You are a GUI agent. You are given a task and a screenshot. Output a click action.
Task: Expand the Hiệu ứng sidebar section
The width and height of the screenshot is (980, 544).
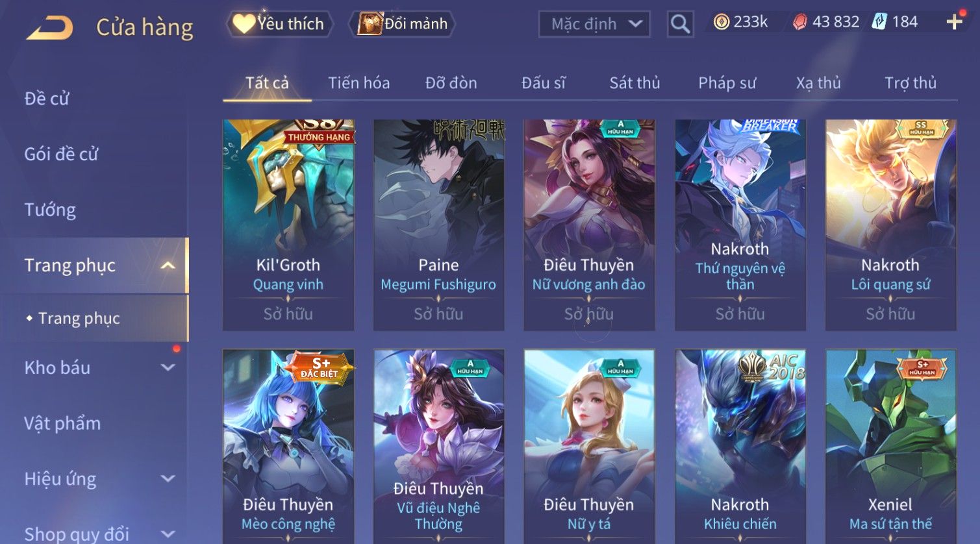pos(168,479)
